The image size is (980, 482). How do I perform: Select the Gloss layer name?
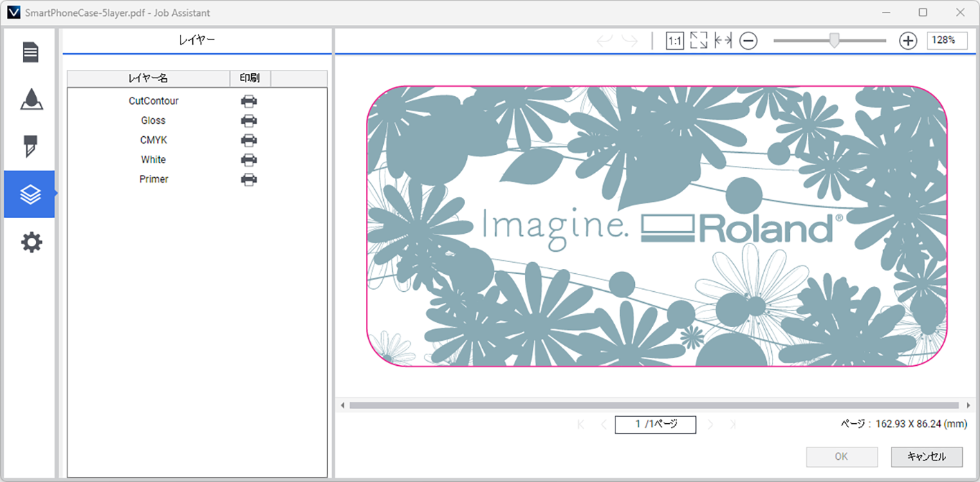(154, 120)
